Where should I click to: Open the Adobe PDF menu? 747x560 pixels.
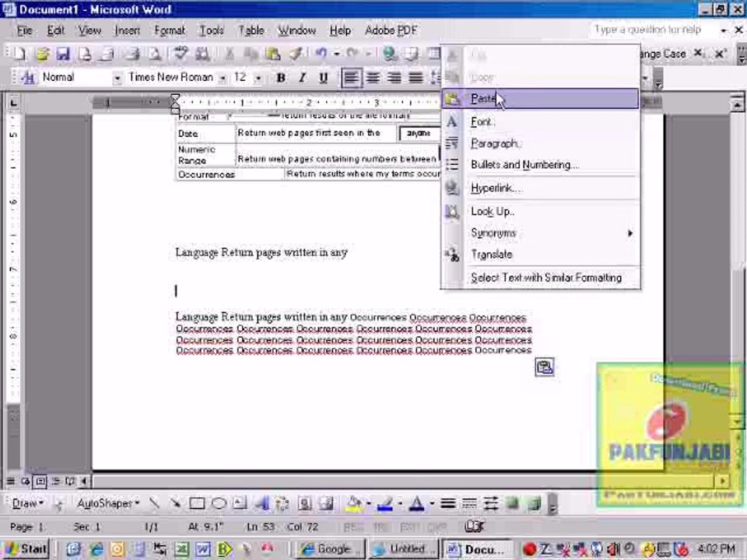click(x=391, y=31)
